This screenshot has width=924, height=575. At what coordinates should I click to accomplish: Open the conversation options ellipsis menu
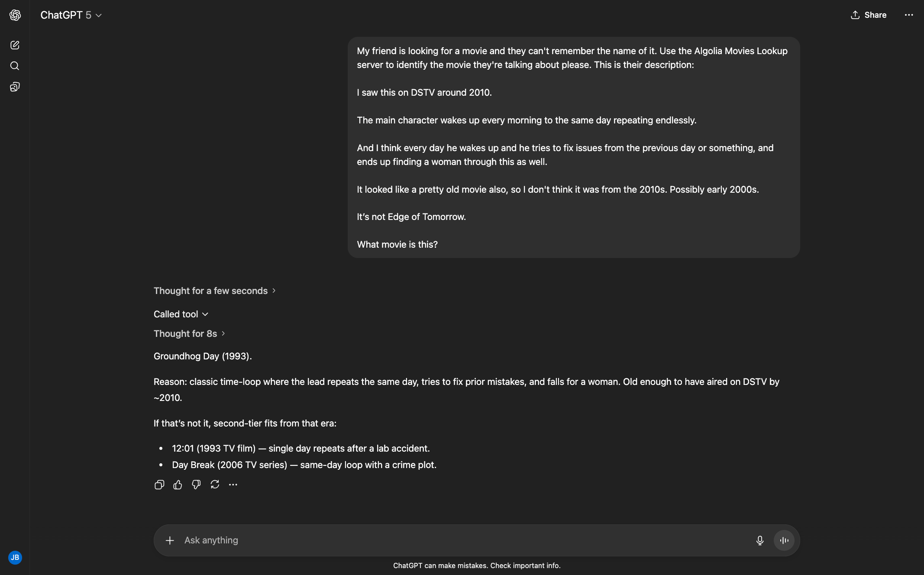coord(909,15)
